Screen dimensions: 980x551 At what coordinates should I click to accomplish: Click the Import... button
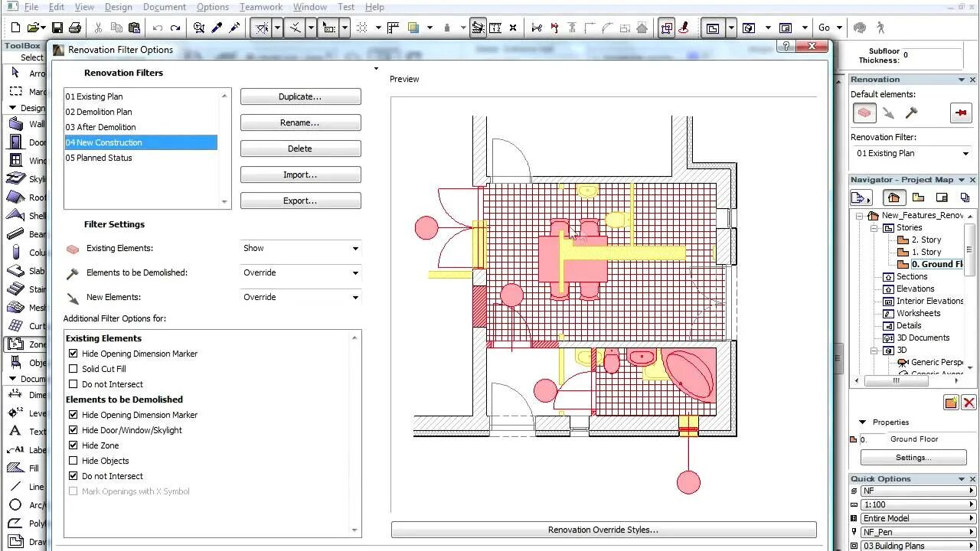[300, 174]
